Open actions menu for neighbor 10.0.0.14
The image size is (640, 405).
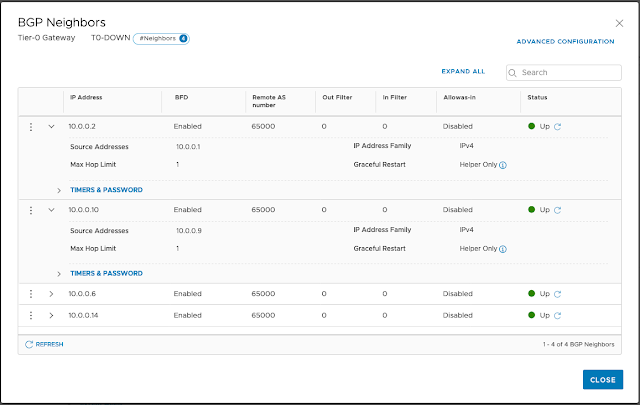[x=31, y=315]
